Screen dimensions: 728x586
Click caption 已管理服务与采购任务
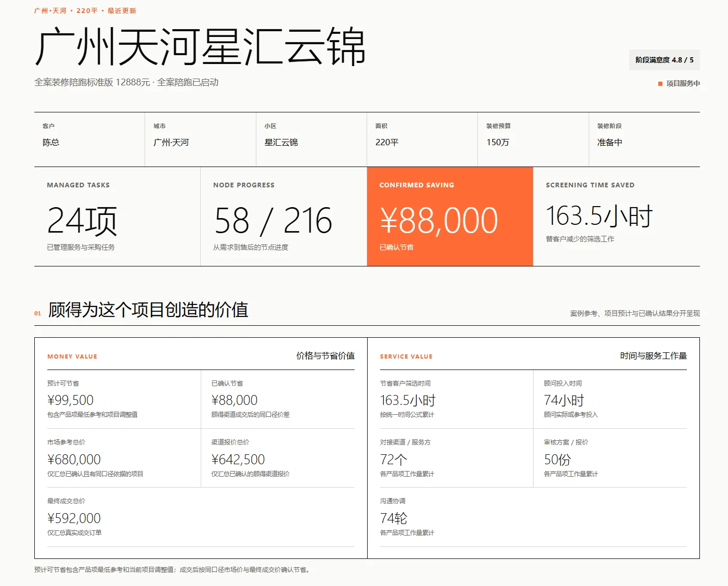tap(81, 247)
